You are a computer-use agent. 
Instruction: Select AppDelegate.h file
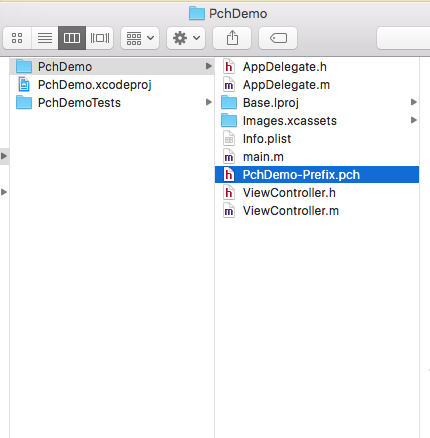point(317,67)
